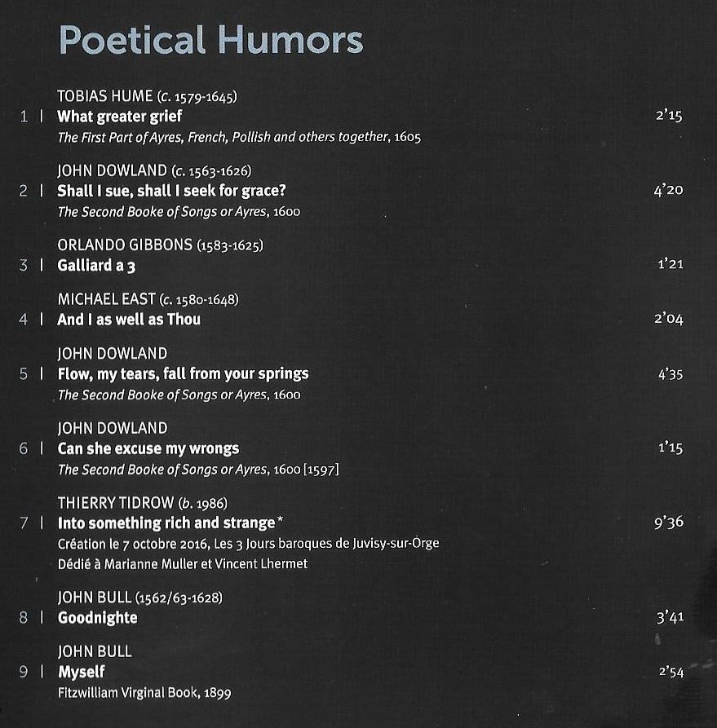Choose the Myself track by John Bull
717x728 pixels.
pos(82,672)
